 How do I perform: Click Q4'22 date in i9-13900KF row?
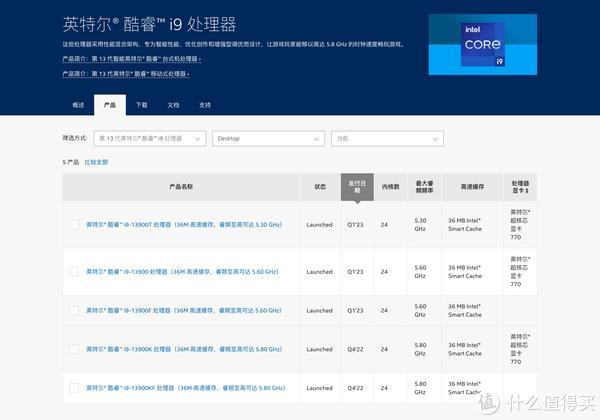tap(355, 388)
